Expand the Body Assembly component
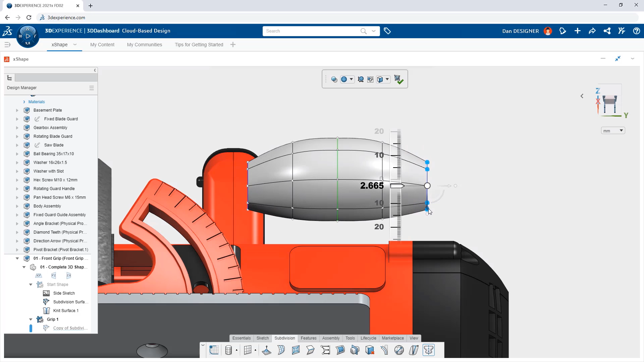Image resolution: width=644 pixels, height=362 pixels. (x=17, y=206)
